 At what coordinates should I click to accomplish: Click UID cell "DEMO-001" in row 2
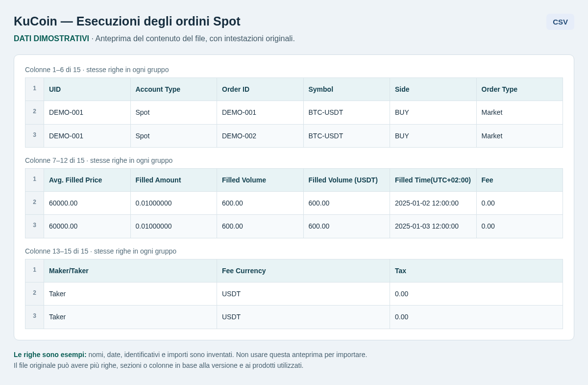[87, 112]
